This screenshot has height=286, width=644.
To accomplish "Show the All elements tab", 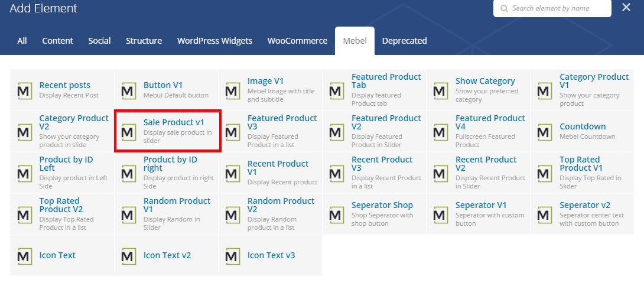I will (22, 41).
